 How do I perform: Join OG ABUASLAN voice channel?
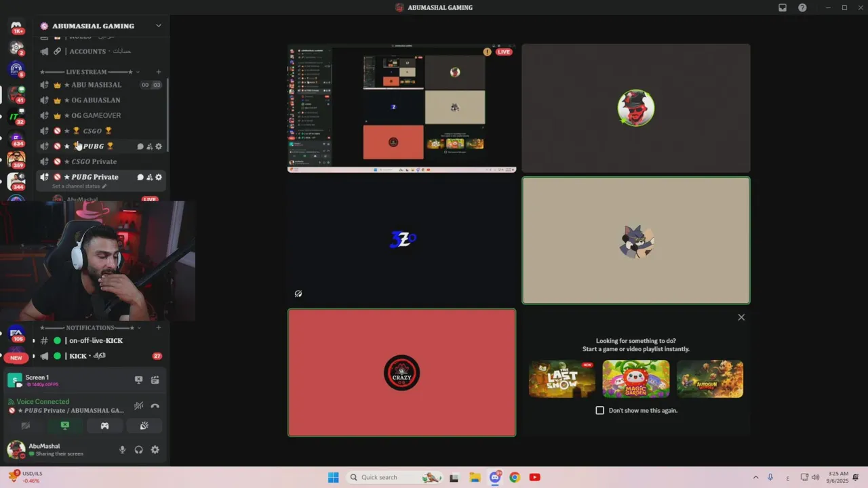tap(101, 100)
